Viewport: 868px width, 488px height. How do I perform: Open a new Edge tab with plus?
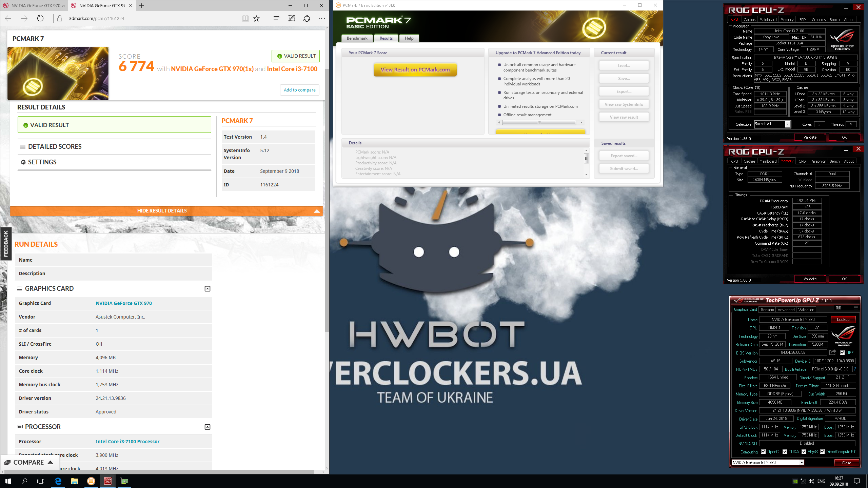[142, 5]
